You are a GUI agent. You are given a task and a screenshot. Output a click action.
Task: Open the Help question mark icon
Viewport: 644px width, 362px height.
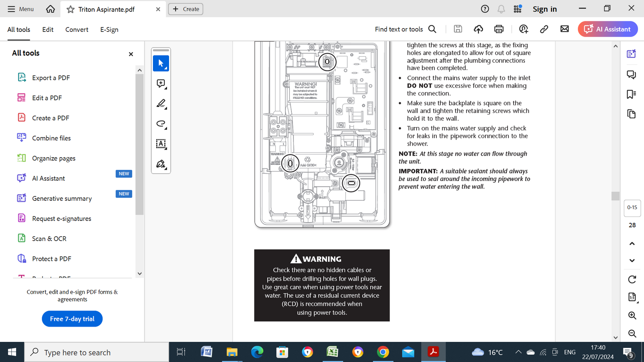click(485, 9)
